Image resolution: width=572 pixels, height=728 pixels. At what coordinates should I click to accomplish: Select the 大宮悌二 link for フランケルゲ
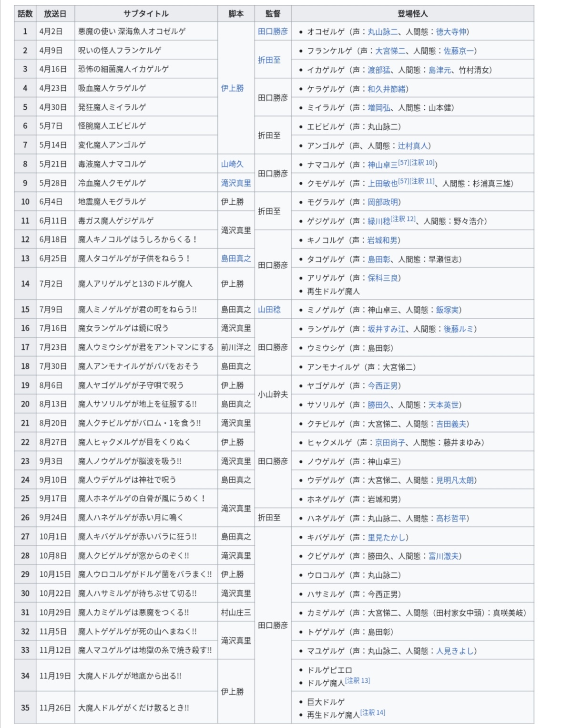[390, 51]
